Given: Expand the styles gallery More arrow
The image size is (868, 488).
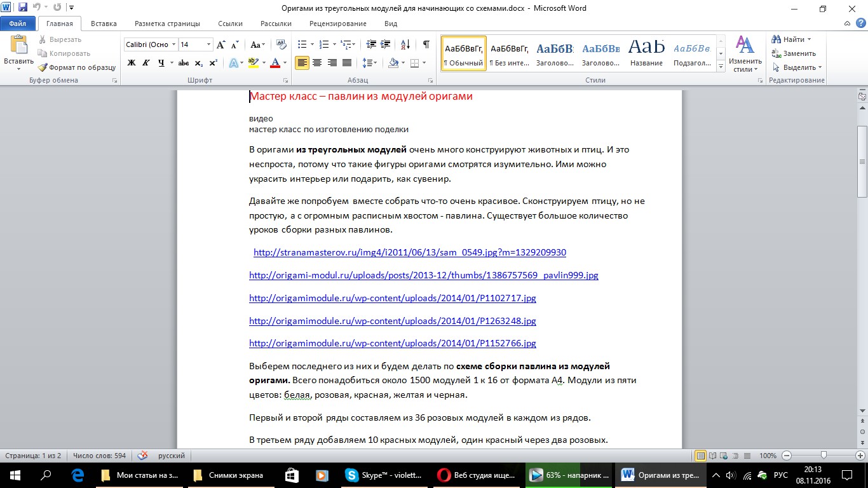Looking at the screenshot, I should pyautogui.click(x=721, y=67).
